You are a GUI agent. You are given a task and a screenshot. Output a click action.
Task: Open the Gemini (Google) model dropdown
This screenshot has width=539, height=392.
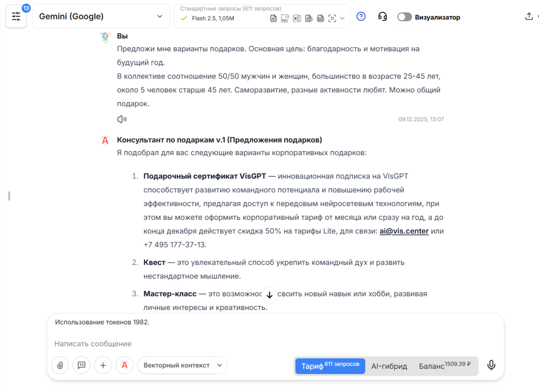pyautogui.click(x=101, y=16)
